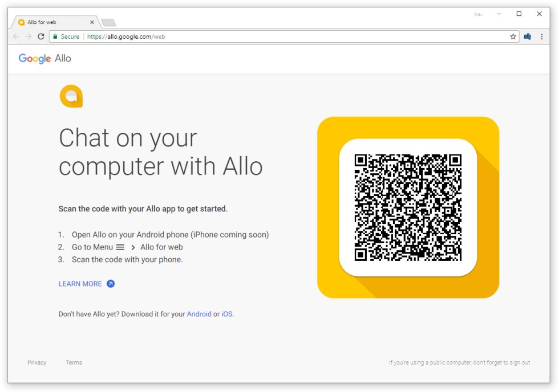Go back using browser back arrow

(x=16, y=36)
